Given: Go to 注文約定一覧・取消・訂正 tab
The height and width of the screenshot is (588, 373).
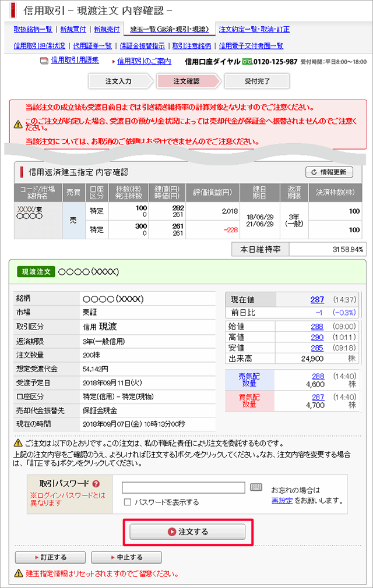Looking at the screenshot, I should pyautogui.click(x=254, y=29).
